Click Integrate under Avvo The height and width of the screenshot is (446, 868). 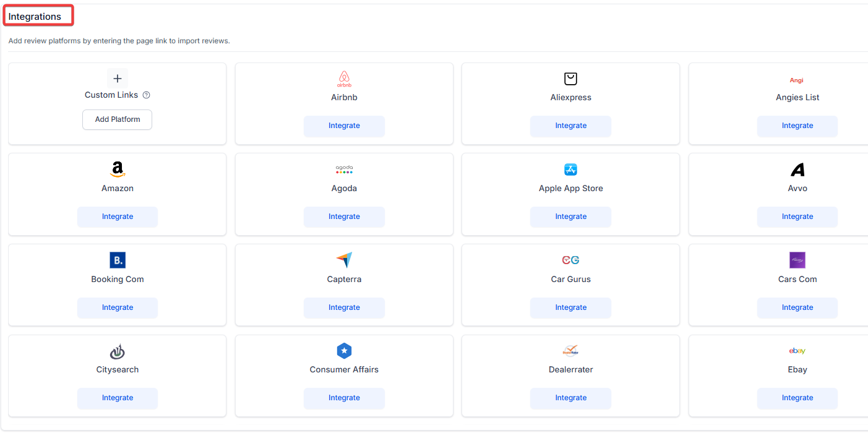pyautogui.click(x=797, y=217)
